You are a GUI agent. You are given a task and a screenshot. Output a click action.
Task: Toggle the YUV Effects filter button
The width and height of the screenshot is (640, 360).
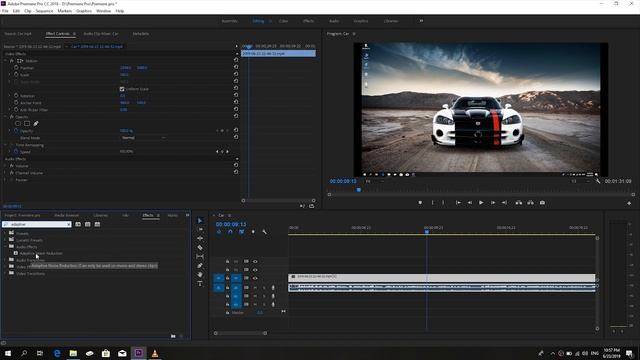click(98, 224)
